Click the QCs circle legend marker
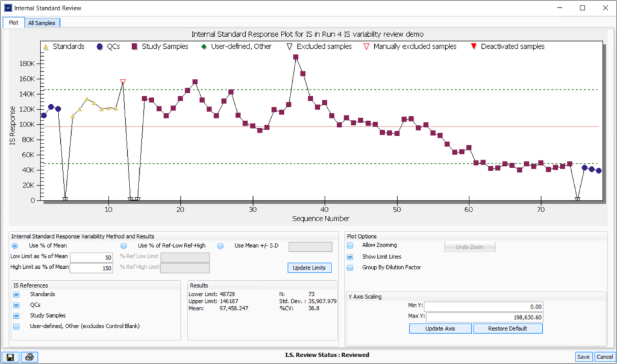This screenshot has height=364, width=617. pyautogui.click(x=98, y=46)
